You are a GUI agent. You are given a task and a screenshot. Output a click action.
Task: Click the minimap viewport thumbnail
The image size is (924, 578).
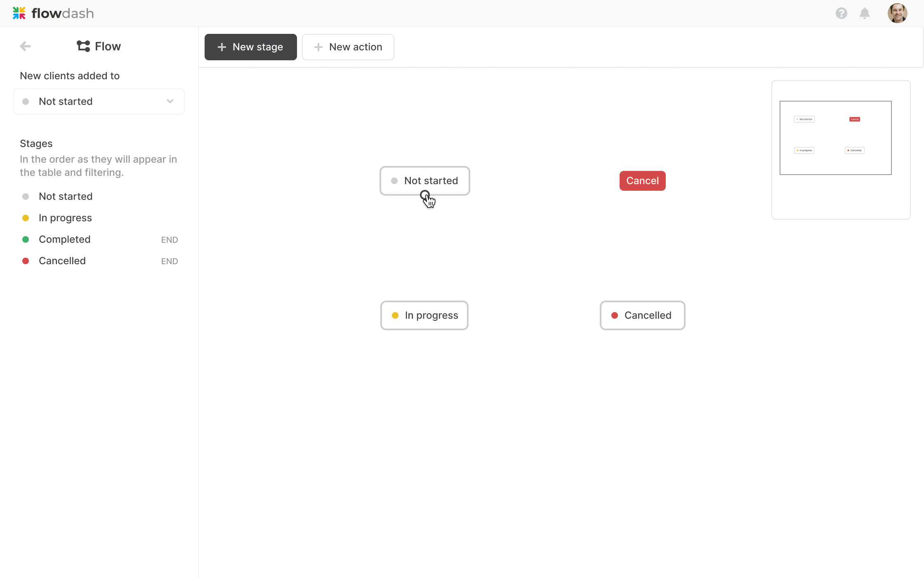pyautogui.click(x=835, y=138)
